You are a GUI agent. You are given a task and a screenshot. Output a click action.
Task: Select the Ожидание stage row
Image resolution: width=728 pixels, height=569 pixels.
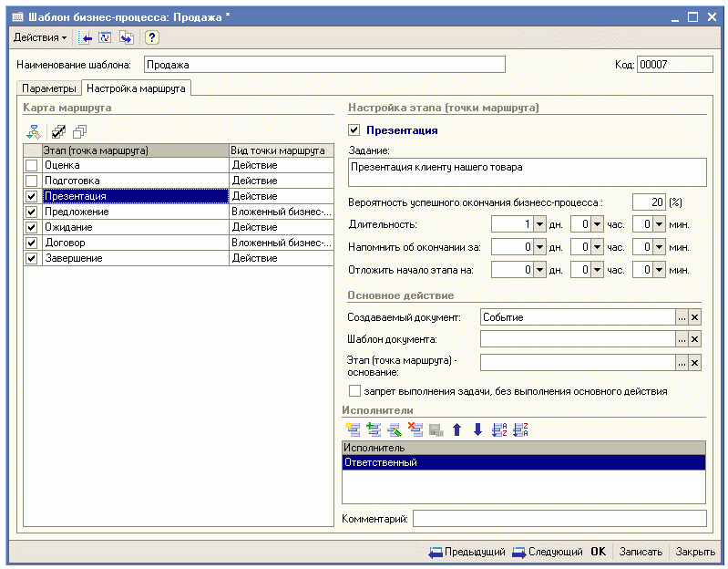tap(179, 227)
